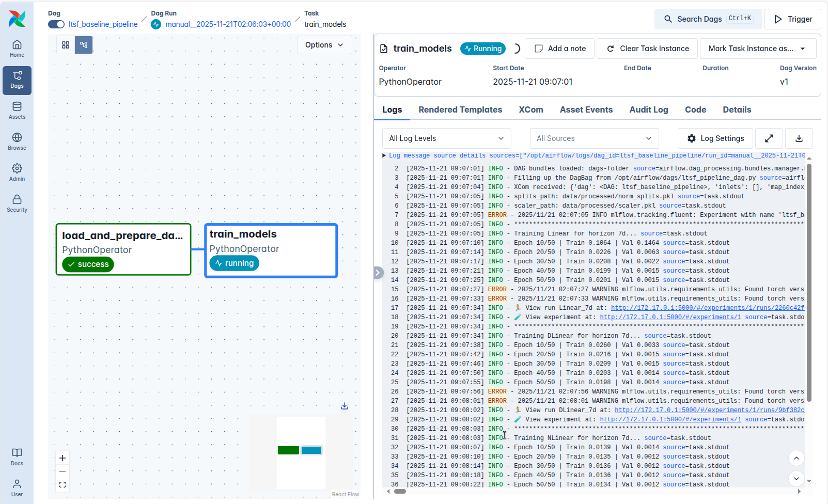This screenshot has width=828, height=504.
Task: Click Search Dags button
Action: pos(708,19)
